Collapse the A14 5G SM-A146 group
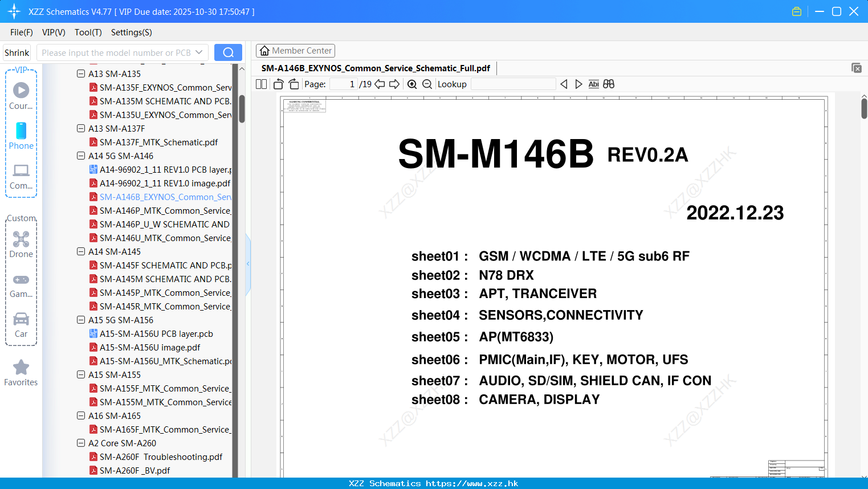Viewport: 868px width, 489px height. pyautogui.click(x=80, y=156)
